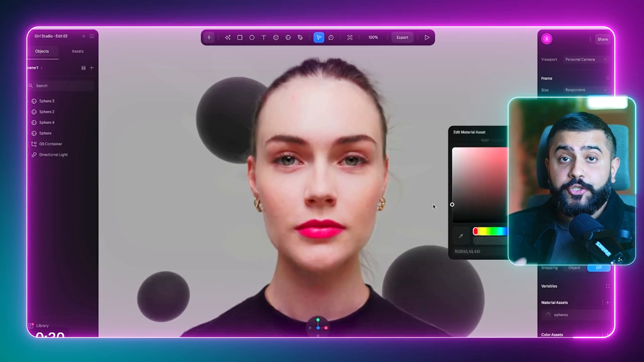The image size is (644, 362).
Task: Toggle visibility of the Sphere 3 object
Action: click(34, 101)
